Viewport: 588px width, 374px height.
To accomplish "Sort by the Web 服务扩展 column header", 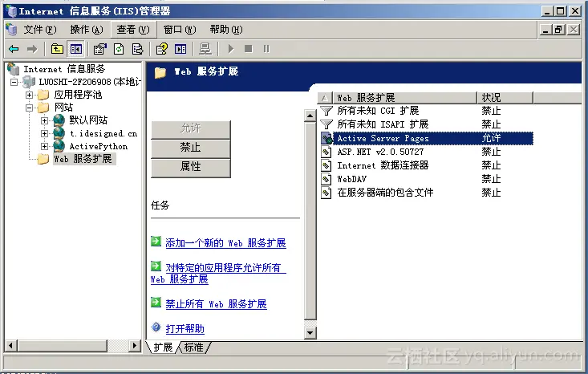I will coord(404,98).
